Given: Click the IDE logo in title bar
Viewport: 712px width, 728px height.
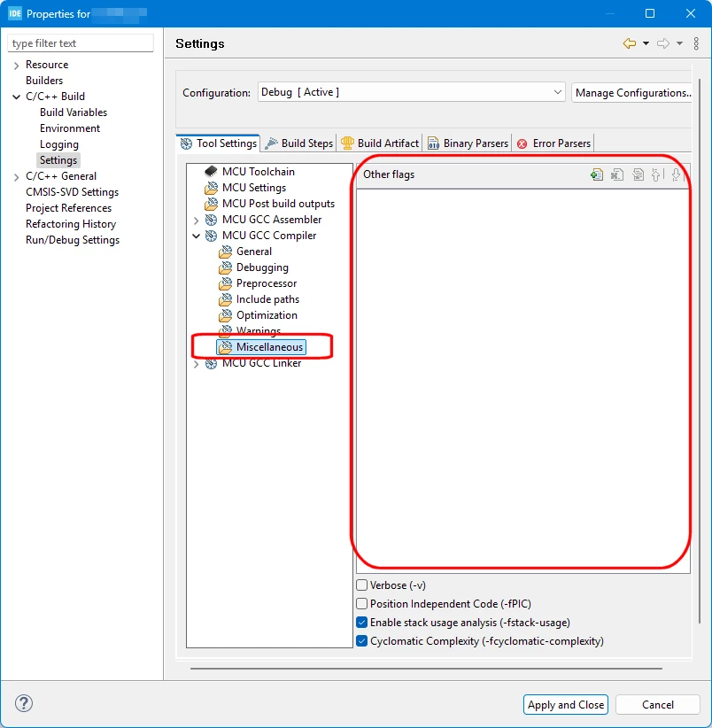Looking at the screenshot, I should click(x=15, y=13).
